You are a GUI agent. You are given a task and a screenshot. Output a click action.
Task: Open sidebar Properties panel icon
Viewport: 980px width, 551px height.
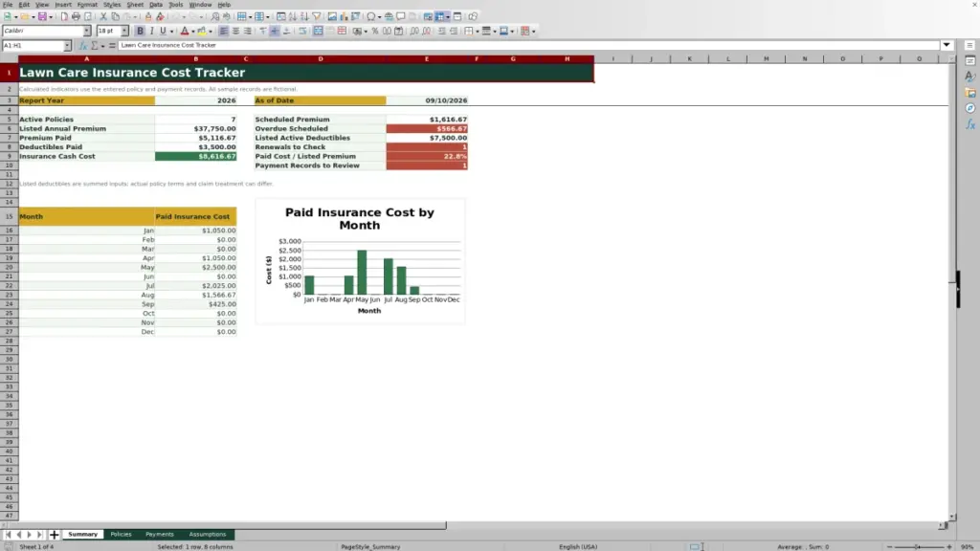(x=970, y=61)
